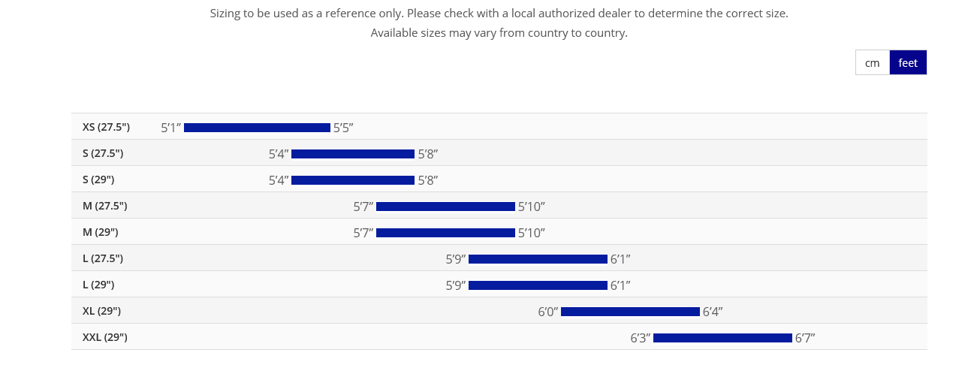Click the 6'7" maximum height label
This screenshot has width=980, height=386.
point(805,338)
